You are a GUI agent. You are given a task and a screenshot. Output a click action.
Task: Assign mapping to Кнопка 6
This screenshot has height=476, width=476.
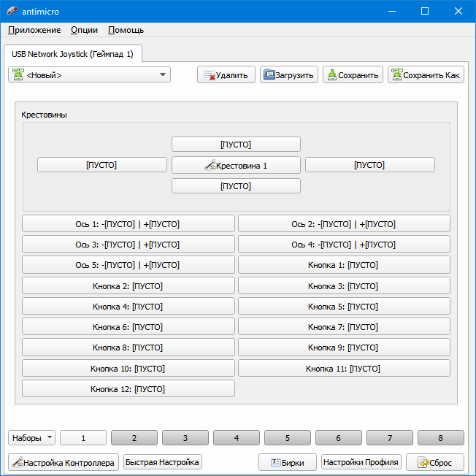tap(128, 326)
